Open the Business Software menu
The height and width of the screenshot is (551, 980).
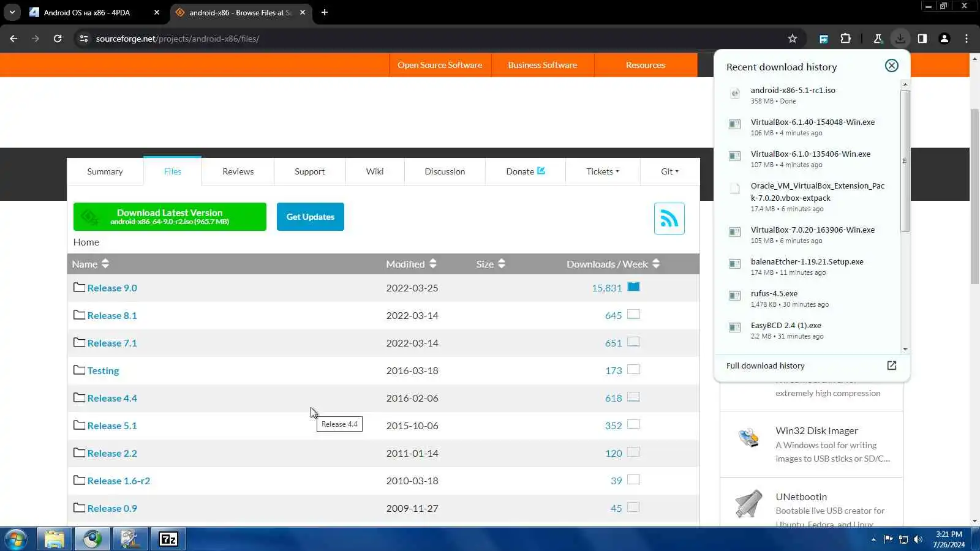pyautogui.click(x=543, y=65)
